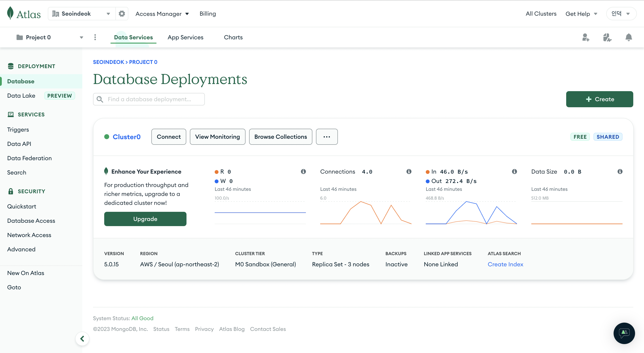Open Search in the sidebar
The height and width of the screenshot is (353, 644).
coord(17,172)
